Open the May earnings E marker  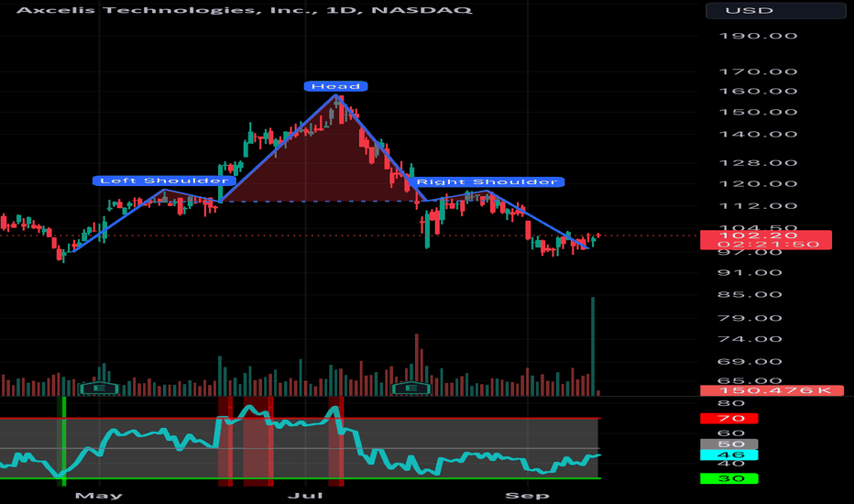click(99, 388)
